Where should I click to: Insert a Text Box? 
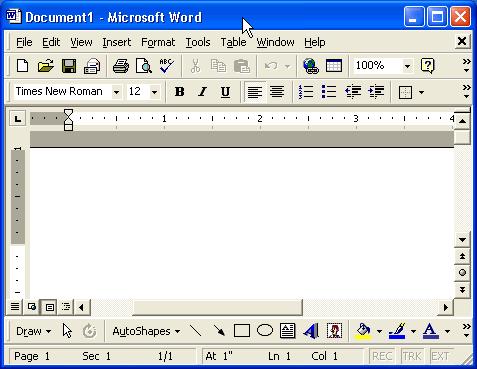pyautogui.click(x=288, y=331)
